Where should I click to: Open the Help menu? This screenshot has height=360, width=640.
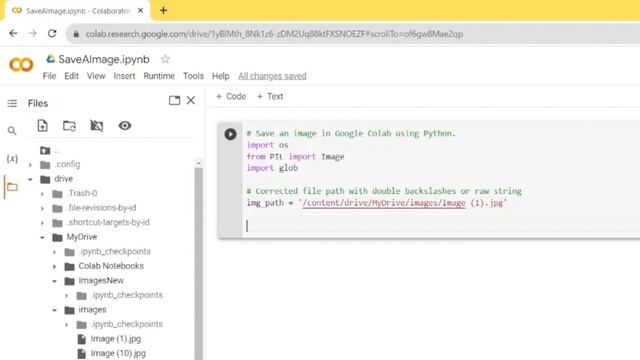(220, 76)
